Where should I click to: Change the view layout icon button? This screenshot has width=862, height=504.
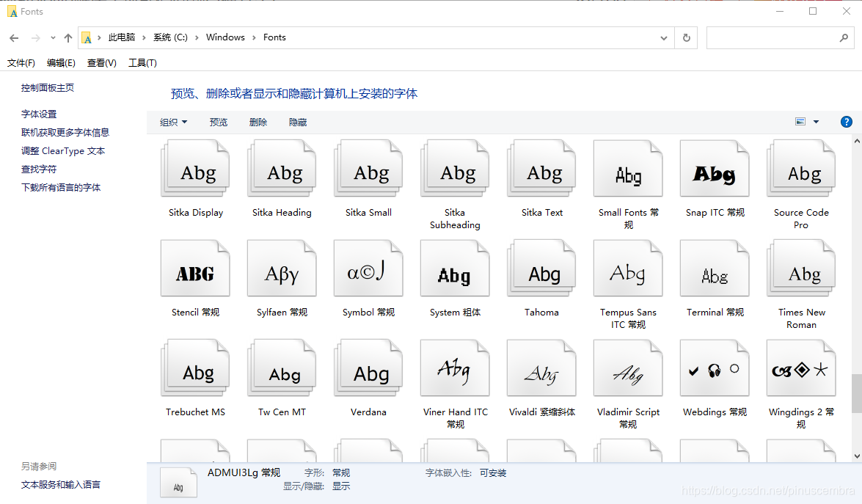(800, 122)
